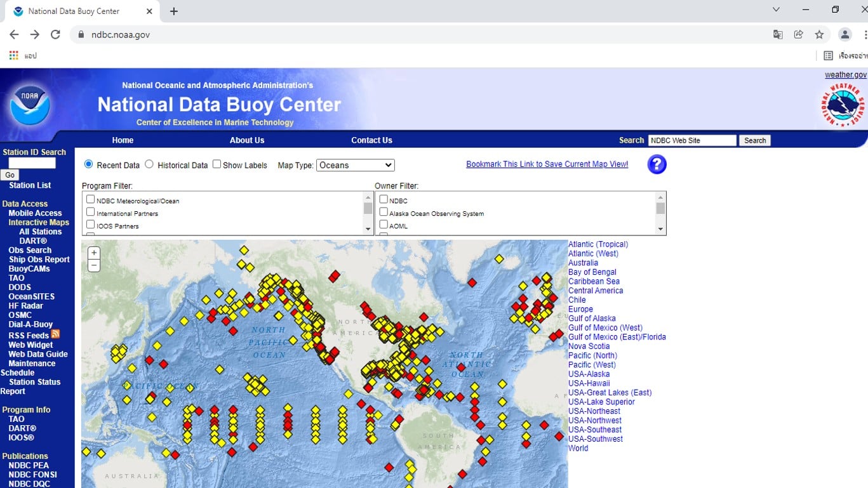Screen dimensions: 868x488
Task: Open a new browser tab
Action: point(174,11)
